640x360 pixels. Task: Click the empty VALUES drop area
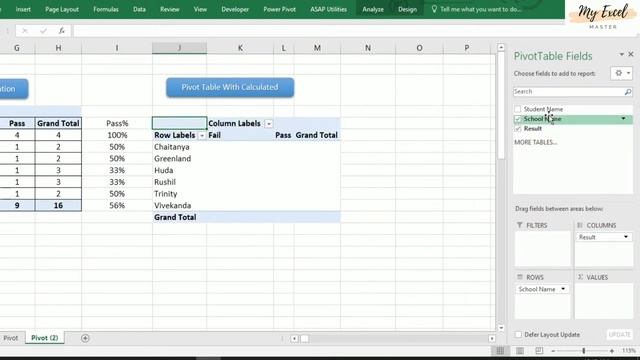[604, 300]
